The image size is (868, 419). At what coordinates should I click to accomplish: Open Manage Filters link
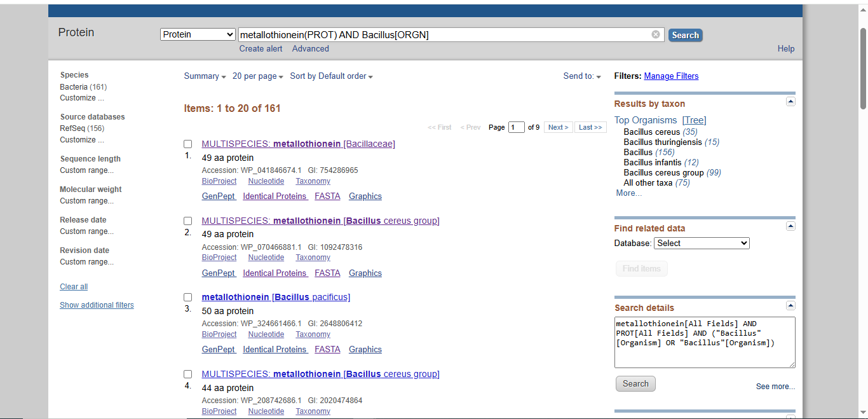(x=671, y=76)
